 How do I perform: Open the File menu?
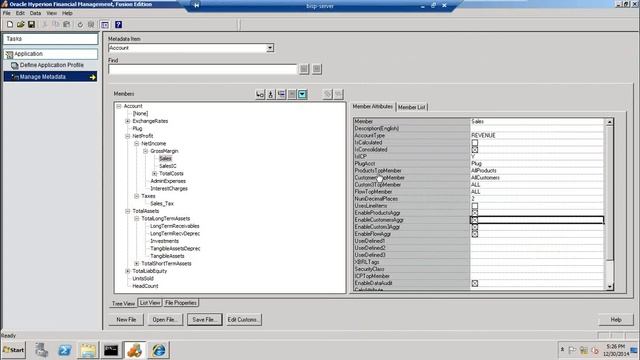7,13
